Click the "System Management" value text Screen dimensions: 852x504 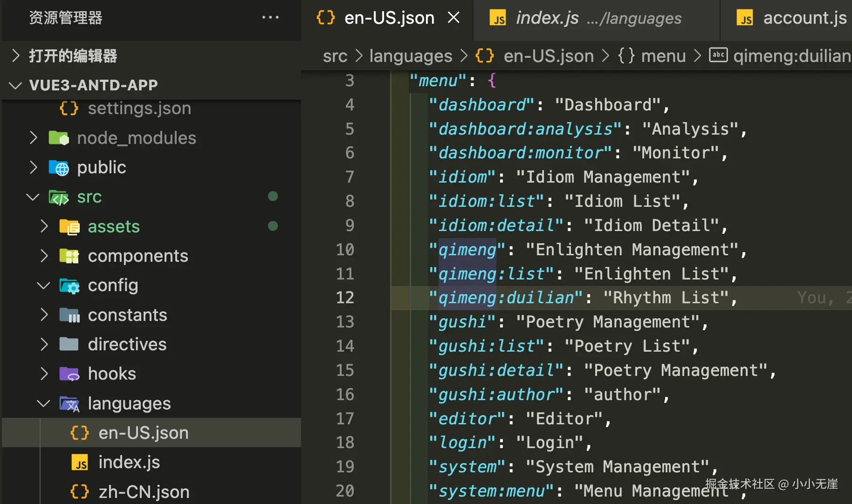click(x=618, y=467)
